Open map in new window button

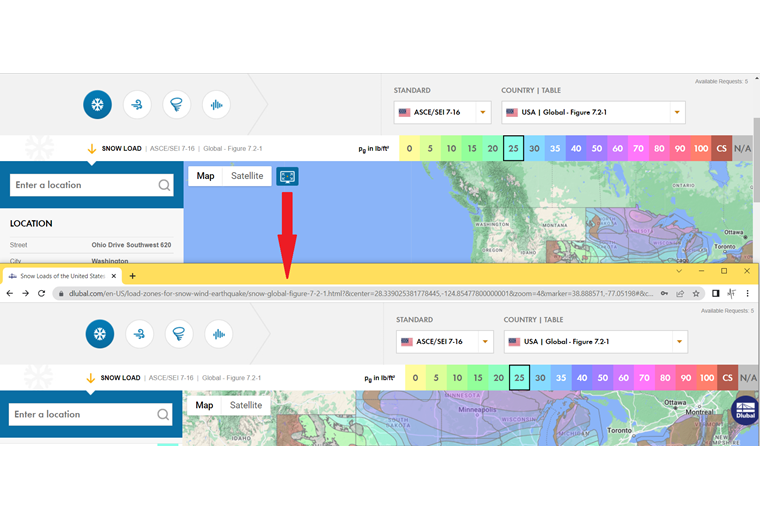pos(287,176)
